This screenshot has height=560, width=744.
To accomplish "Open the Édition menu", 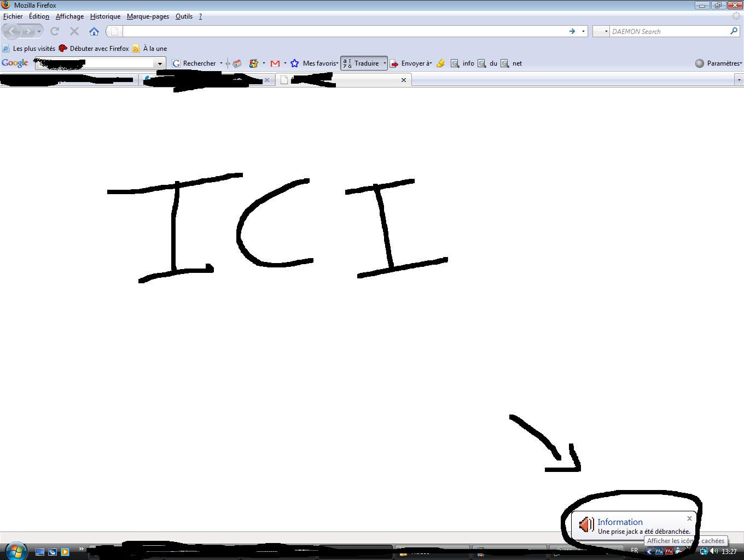I will point(39,16).
